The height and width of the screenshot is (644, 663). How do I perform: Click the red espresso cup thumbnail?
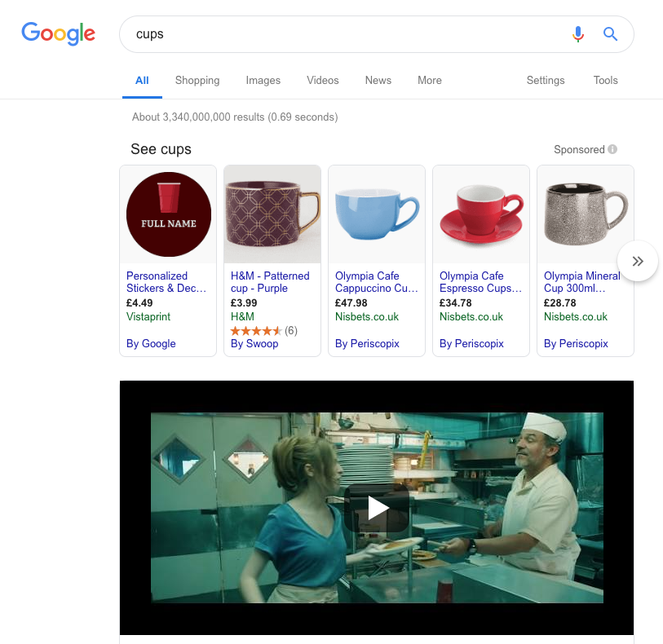tap(481, 214)
